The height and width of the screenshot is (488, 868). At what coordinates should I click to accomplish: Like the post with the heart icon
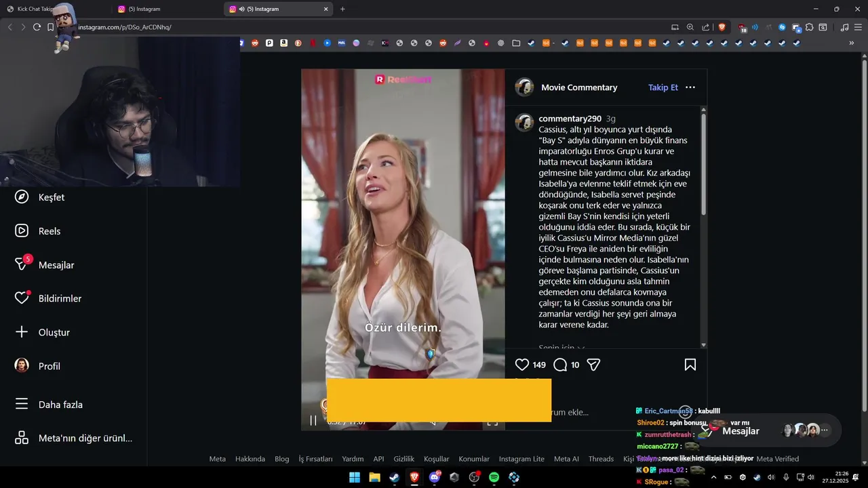522,365
